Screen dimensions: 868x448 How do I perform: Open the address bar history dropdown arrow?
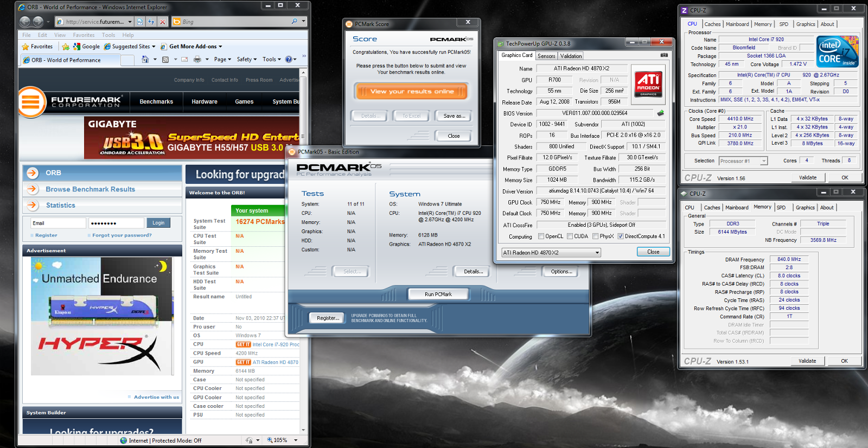point(130,22)
